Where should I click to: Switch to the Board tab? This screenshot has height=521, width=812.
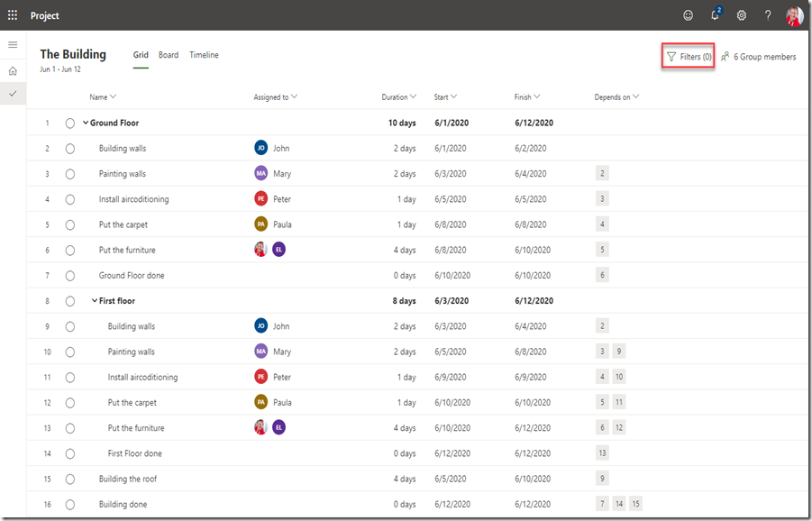click(x=169, y=55)
